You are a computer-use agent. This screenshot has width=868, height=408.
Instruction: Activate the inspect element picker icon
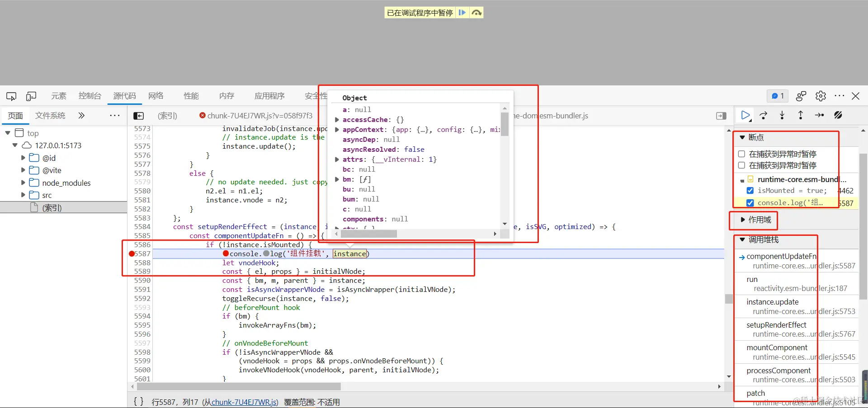(x=11, y=96)
